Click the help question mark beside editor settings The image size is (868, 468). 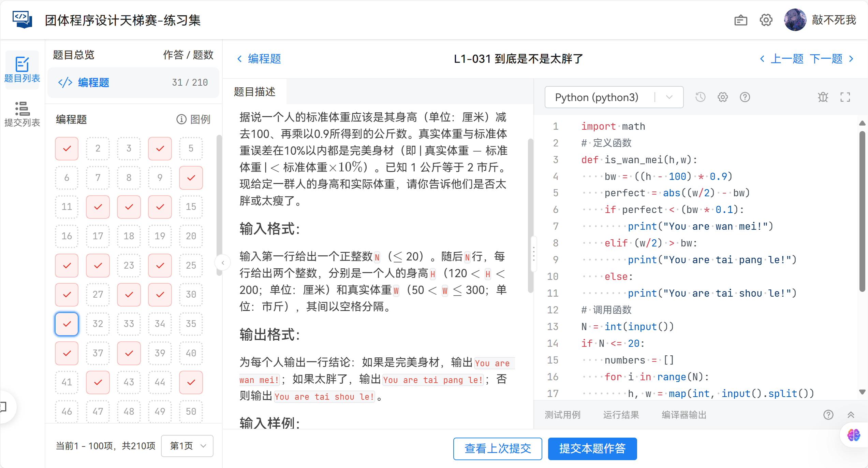[x=745, y=97]
